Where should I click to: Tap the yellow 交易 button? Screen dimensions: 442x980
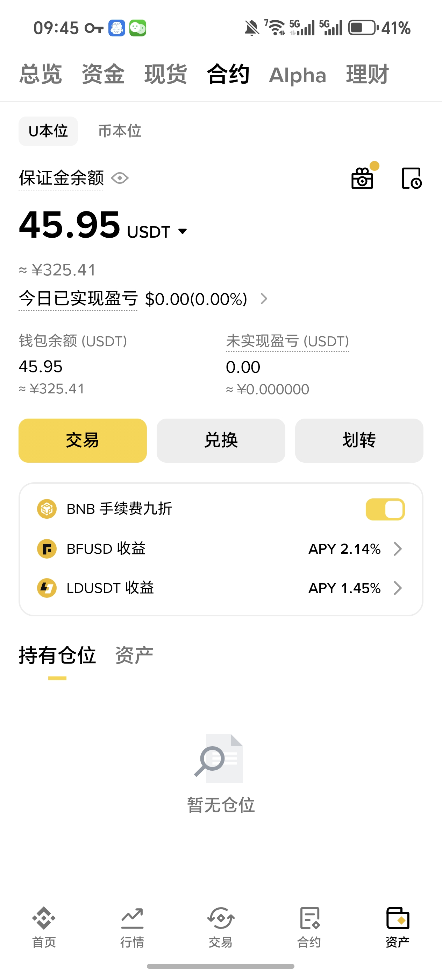[83, 441]
